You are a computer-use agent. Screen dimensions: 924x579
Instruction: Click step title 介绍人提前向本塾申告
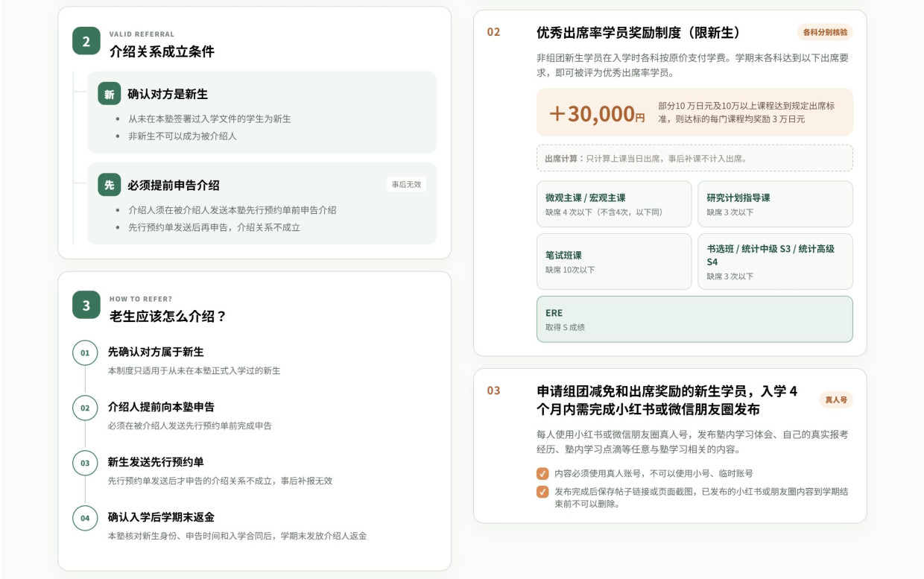click(161, 407)
